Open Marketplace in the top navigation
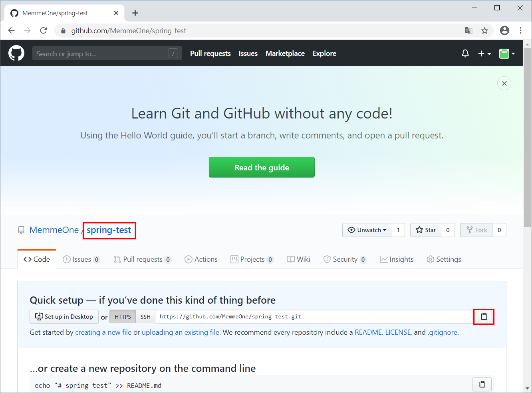This screenshot has height=393, width=532. (x=285, y=53)
